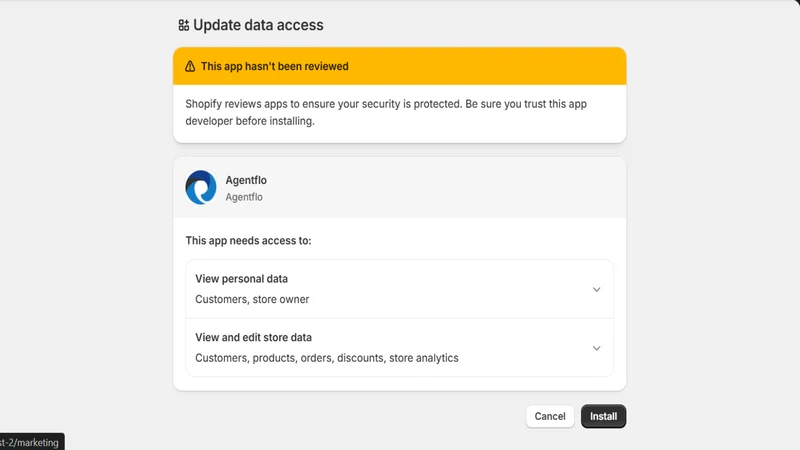Cancel the app installation
800x450 pixels.
click(x=550, y=416)
